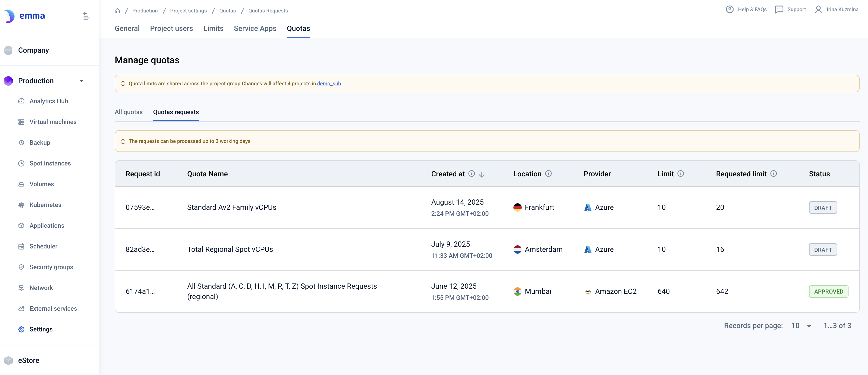Click the Request id column header
Viewport: 868px width, 375px height.
pyautogui.click(x=143, y=174)
